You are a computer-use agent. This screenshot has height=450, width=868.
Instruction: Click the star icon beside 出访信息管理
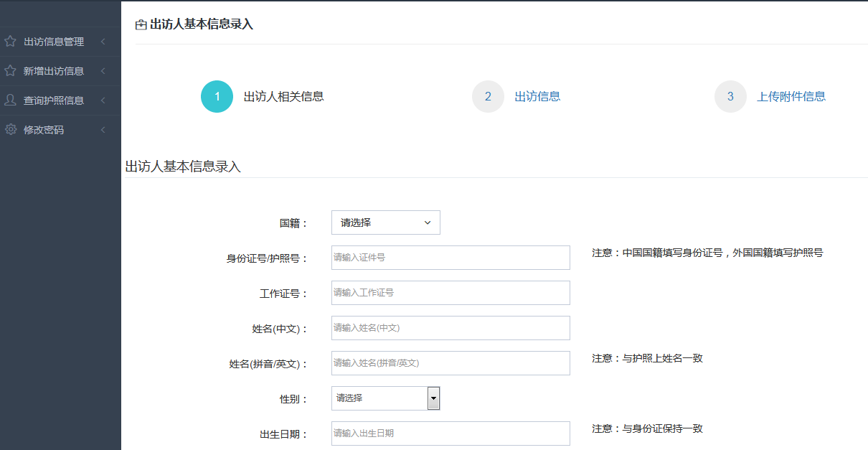[x=10, y=42]
